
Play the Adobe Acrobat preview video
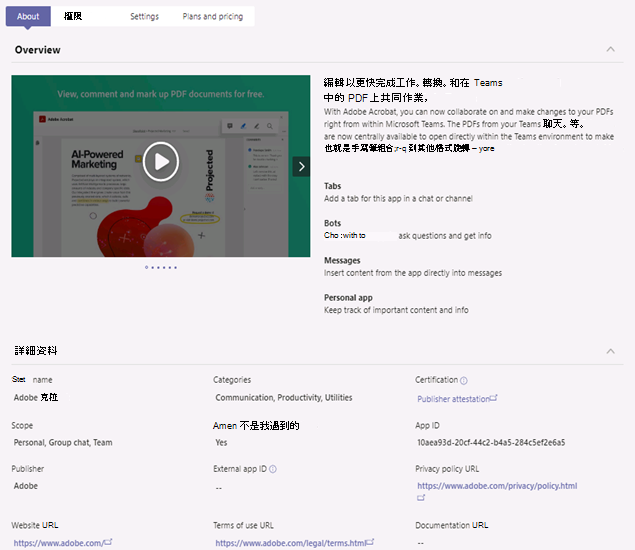pos(161,162)
